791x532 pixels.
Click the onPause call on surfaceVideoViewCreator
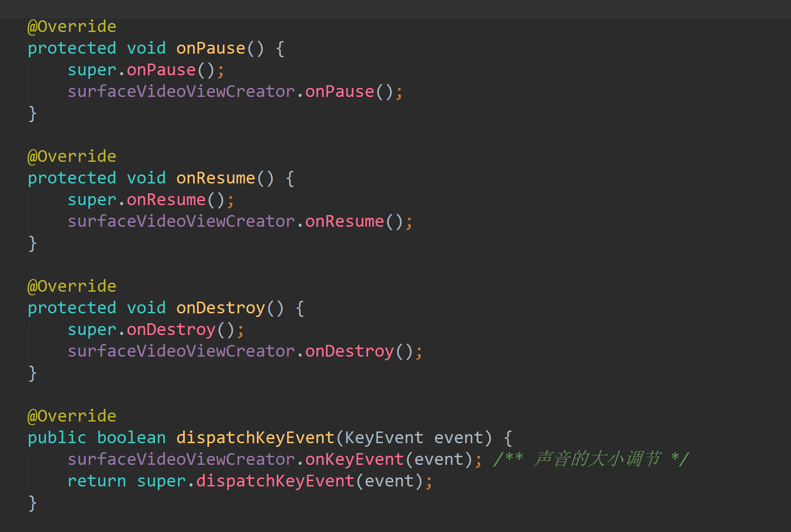point(339,92)
